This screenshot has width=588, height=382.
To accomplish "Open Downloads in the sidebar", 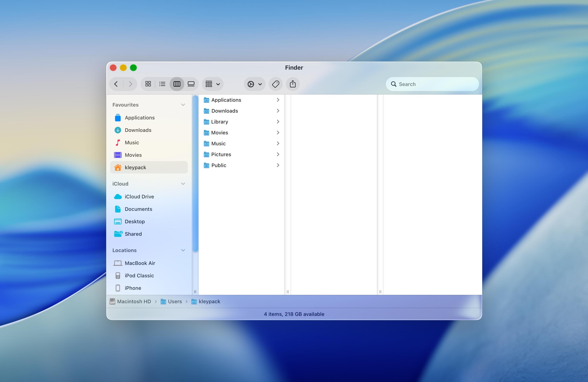I will [x=149, y=130].
